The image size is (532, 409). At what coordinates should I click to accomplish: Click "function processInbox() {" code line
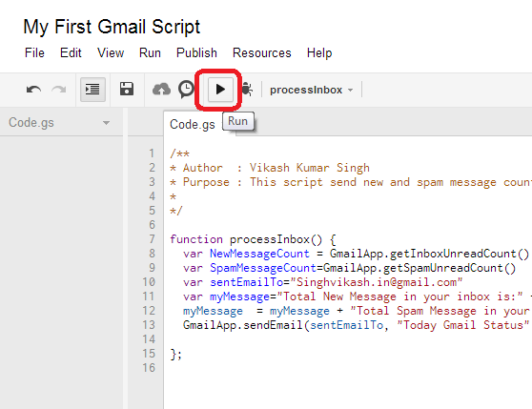[253, 239]
